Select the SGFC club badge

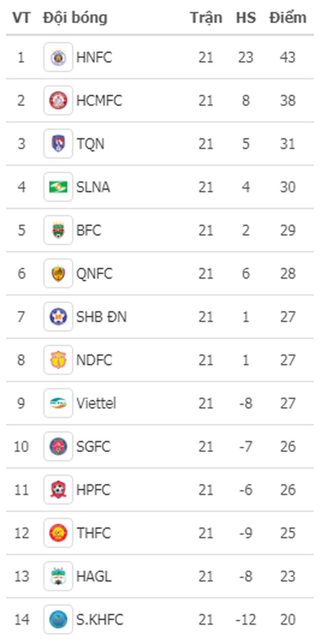click(x=58, y=446)
